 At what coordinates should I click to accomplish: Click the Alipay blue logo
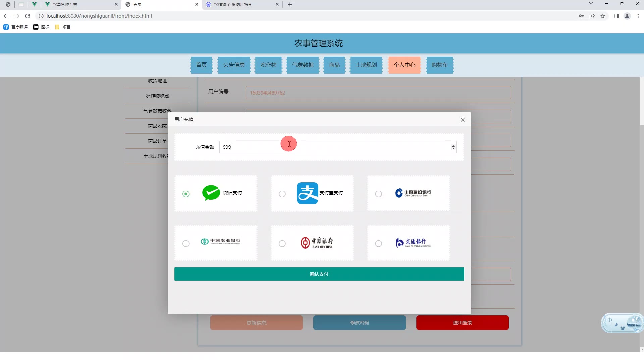(307, 193)
